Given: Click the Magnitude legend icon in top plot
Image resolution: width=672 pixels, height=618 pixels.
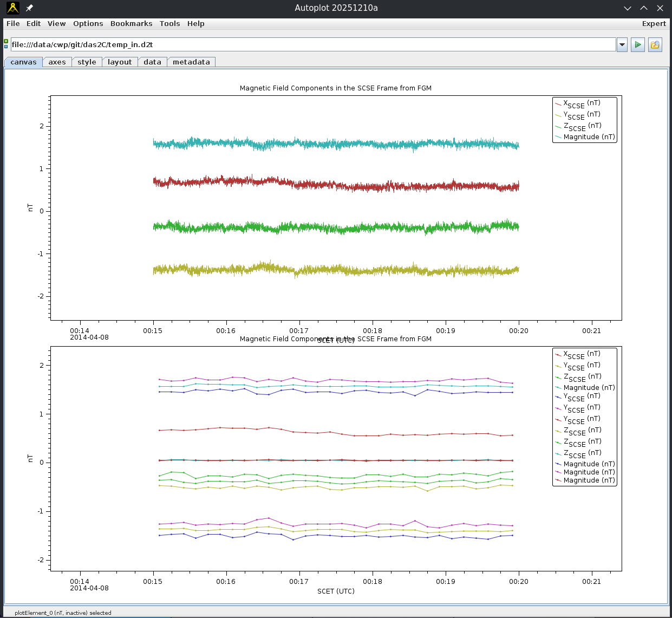Looking at the screenshot, I should point(558,137).
